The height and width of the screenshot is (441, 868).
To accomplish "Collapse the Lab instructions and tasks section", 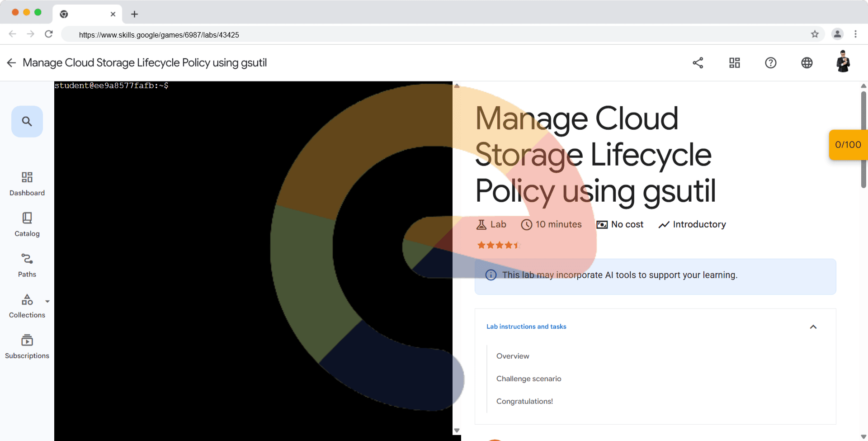I will point(813,327).
